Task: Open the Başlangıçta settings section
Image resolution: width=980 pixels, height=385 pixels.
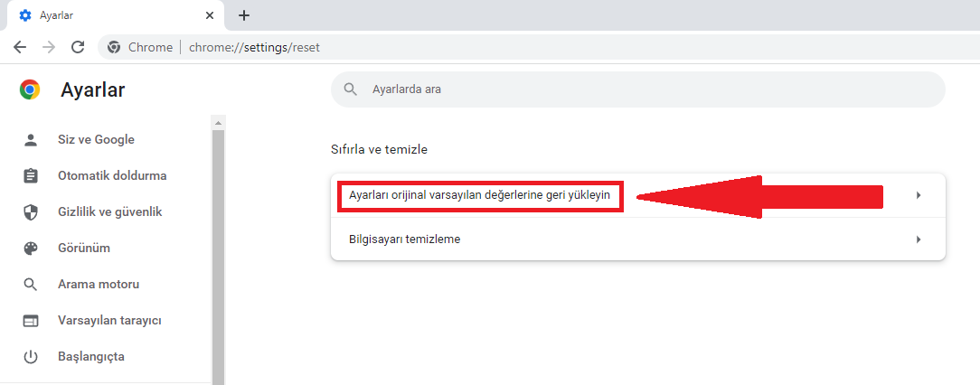Action: pyautogui.click(x=91, y=357)
